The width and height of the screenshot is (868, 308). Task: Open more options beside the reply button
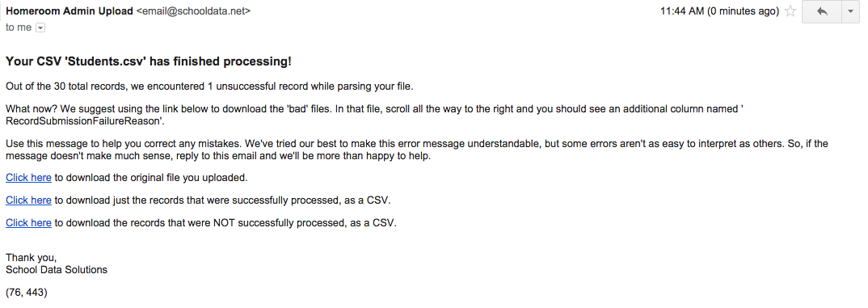tap(850, 11)
